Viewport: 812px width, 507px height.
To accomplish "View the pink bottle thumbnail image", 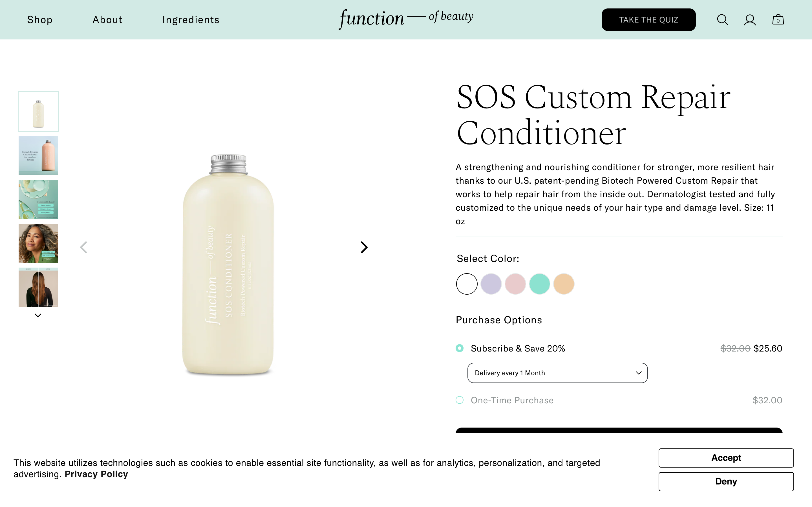I will click(38, 155).
